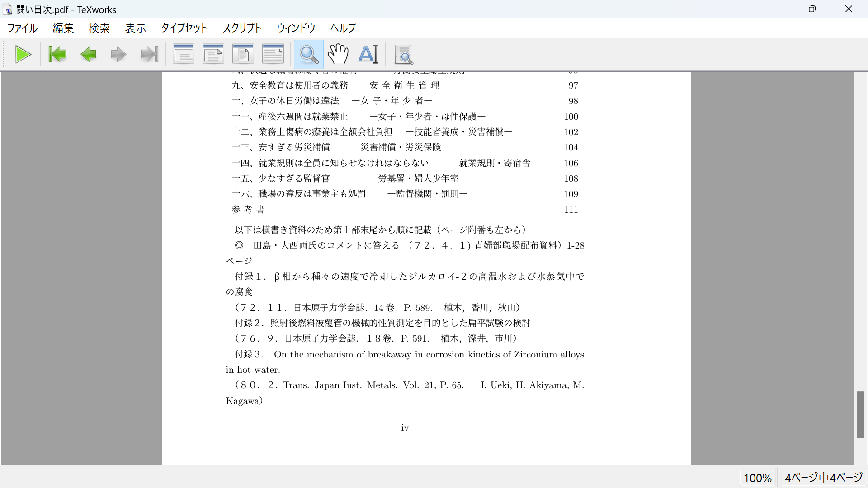Open the スクリプト menu
Screen dimensions: 868x488
(242, 28)
